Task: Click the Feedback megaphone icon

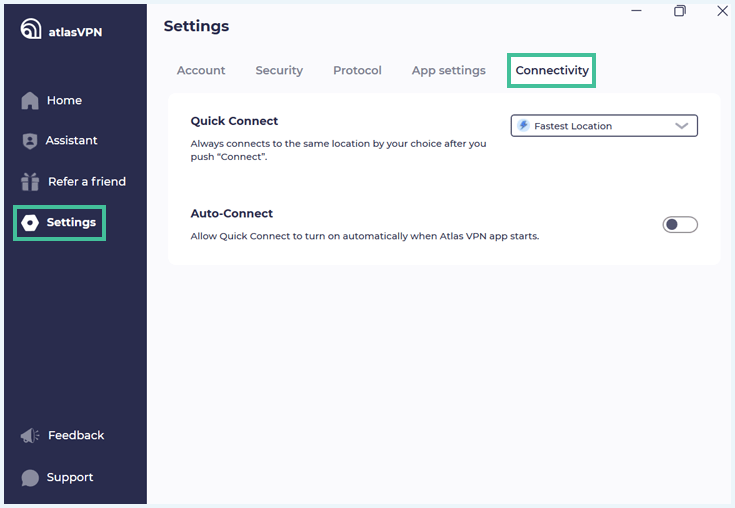Action: pyautogui.click(x=30, y=436)
